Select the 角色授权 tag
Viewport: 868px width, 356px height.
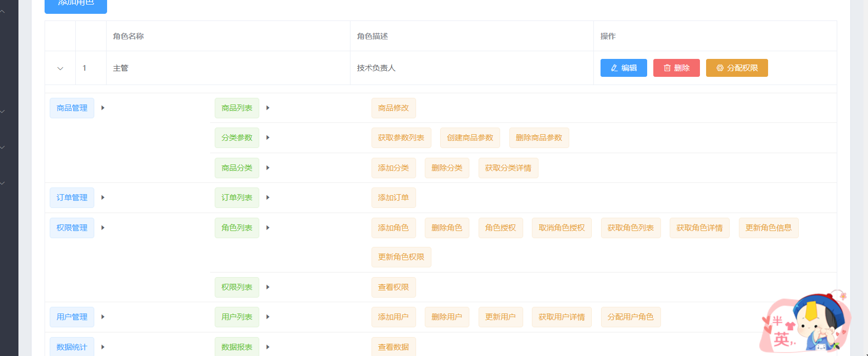501,228
